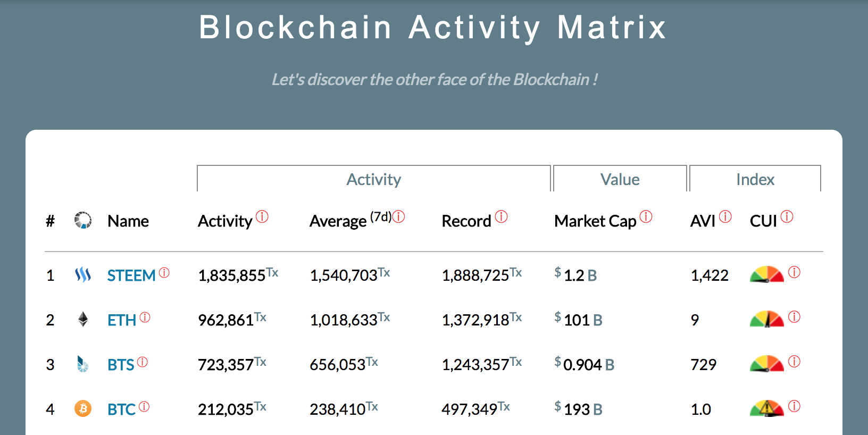Screen dimensions: 868x435
Task: Sort by the Activity column header
Action: click(225, 221)
